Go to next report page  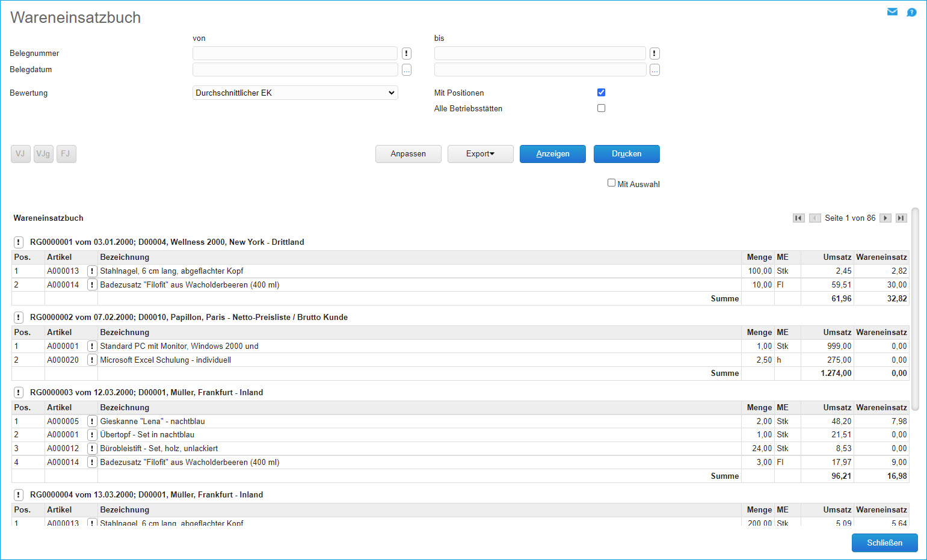click(x=885, y=218)
